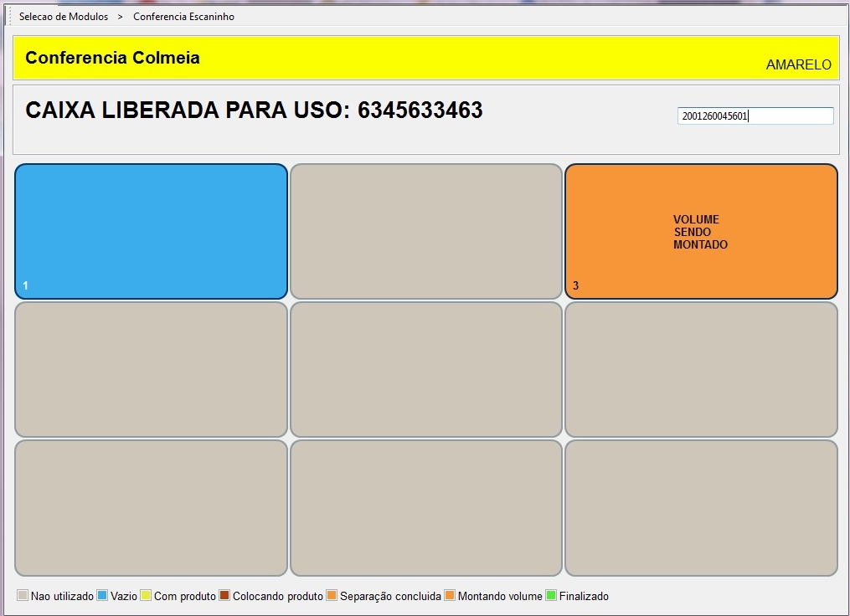Viewport: 850px width, 616px height.
Task: Click the Finalizado legend label
Action: (x=584, y=596)
